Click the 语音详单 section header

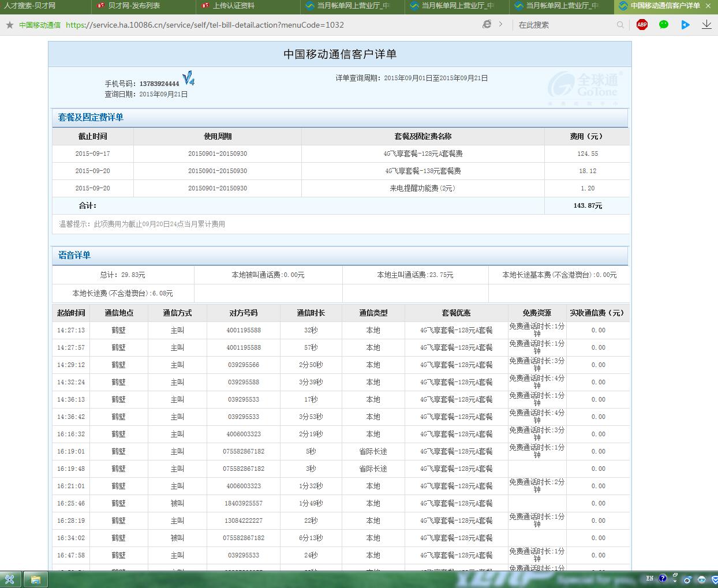pyautogui.click(x=74, y=255)
